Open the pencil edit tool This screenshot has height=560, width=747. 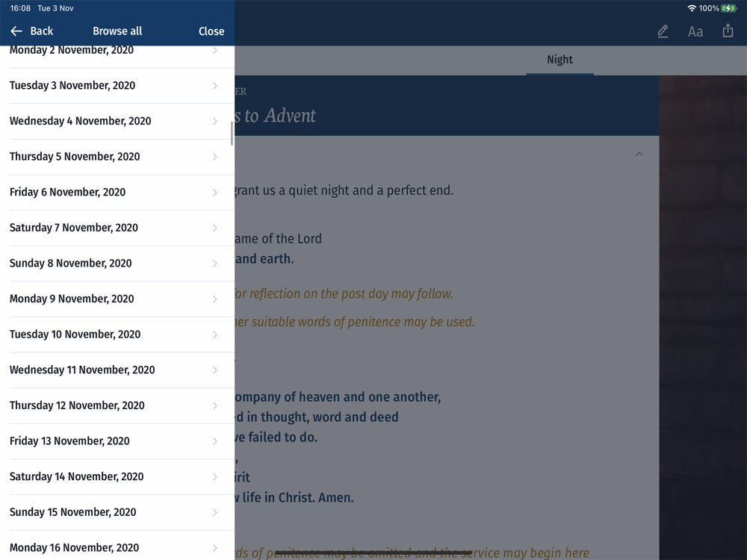(x=663, y=31)
